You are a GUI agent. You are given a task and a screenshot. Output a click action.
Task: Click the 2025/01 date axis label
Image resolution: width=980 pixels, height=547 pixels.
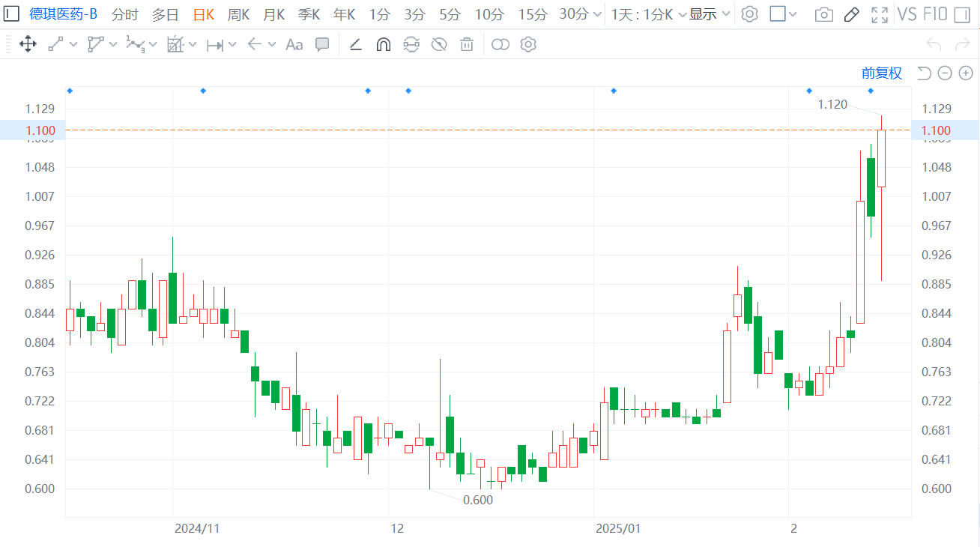tap(618, 528)
